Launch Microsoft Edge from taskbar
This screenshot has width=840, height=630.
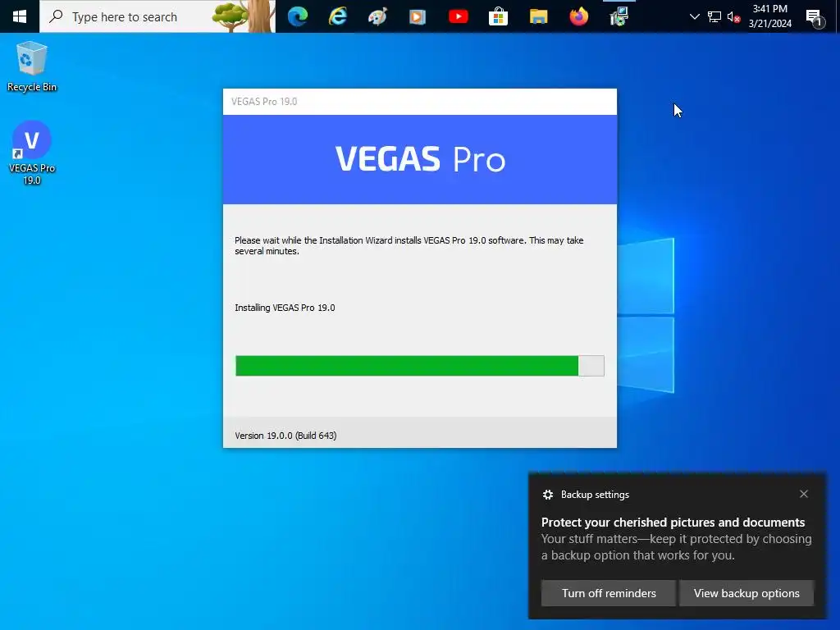coord(297,16)
